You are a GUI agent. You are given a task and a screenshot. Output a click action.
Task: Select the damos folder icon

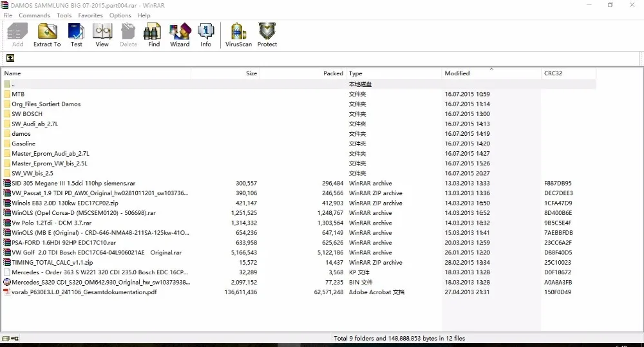(7, 133)
